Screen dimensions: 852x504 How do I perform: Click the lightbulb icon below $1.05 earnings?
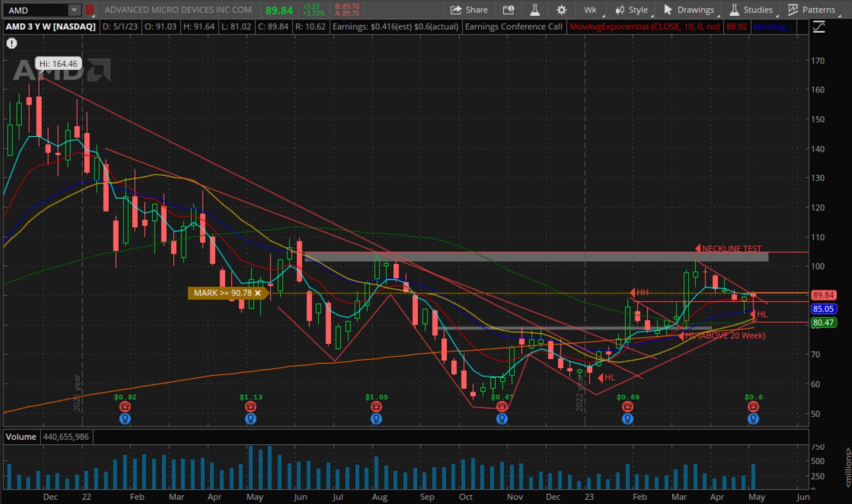[376, 419]
